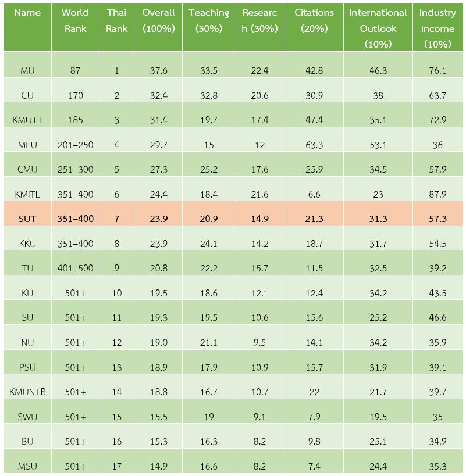Click the highlighted SUT name cell
The height and width of the screenshot is (476, 466).
[27, 219]
